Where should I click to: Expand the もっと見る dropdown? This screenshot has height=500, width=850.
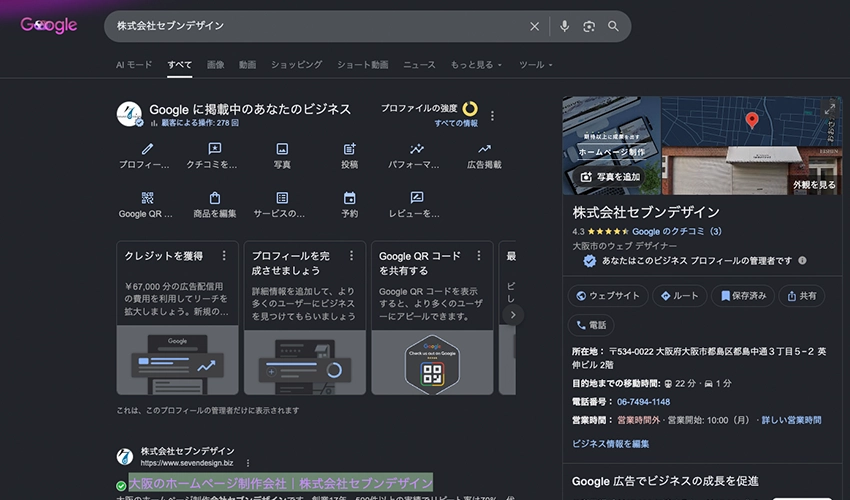[476, 65]
